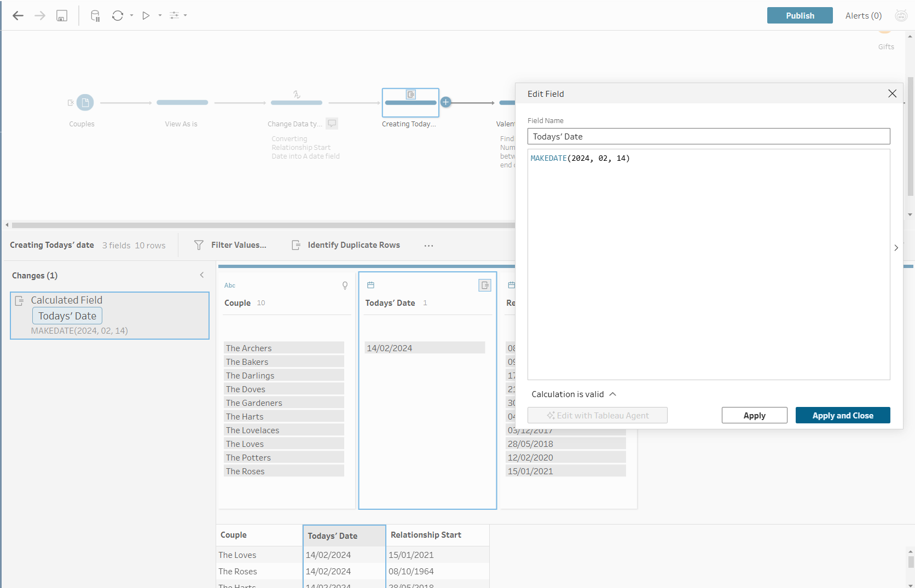Click the refresh data icon
Viewport: 915px width, 588px height.
pos(117,16)
